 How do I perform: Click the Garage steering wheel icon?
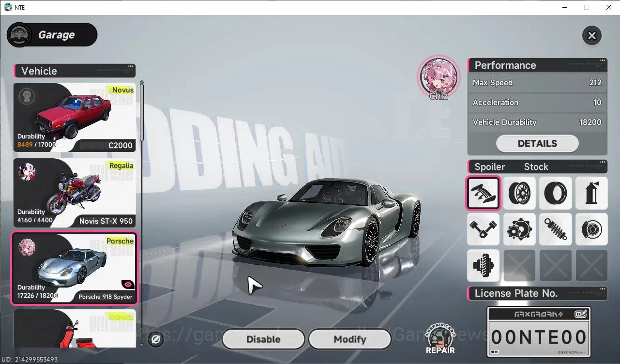pyautogui.click(x=19, y=35)
